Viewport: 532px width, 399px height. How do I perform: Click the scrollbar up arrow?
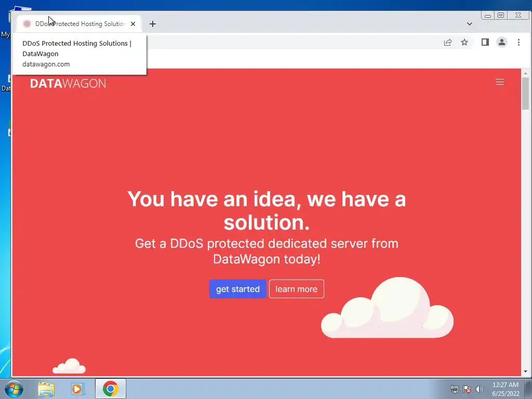(526, 73)
